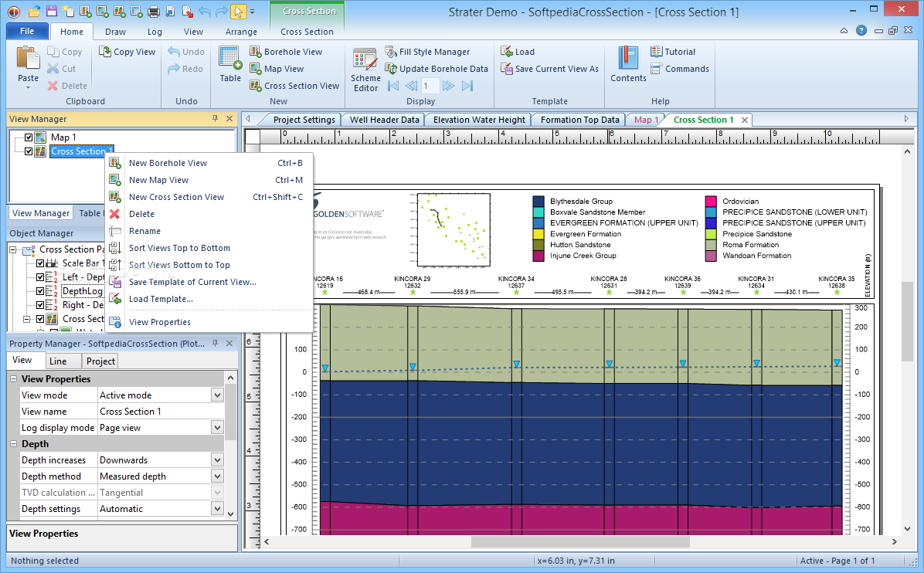Choose New Borehole View from context menu
The width and height of the screenshot is (924, 573).
209,163
